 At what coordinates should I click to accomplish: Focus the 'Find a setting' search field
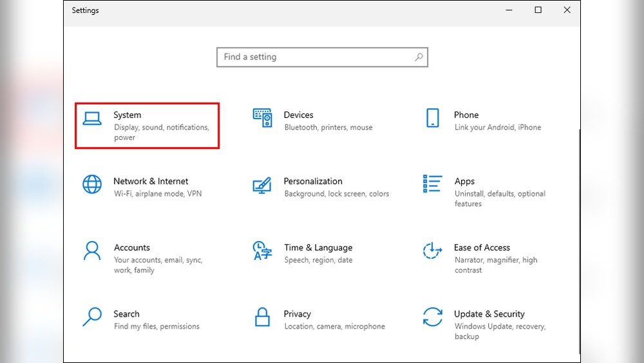(316, 57)
